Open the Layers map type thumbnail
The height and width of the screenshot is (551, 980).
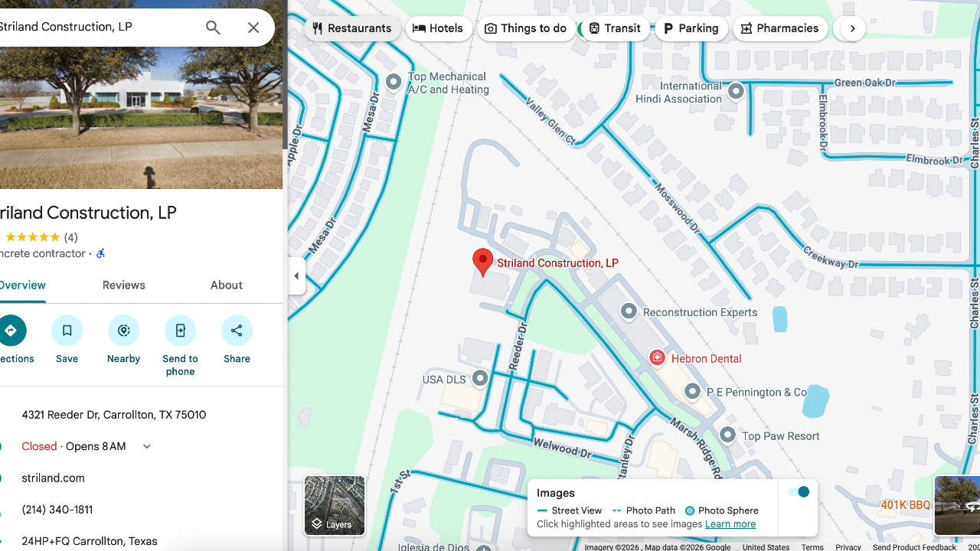(x=335, y=505)
